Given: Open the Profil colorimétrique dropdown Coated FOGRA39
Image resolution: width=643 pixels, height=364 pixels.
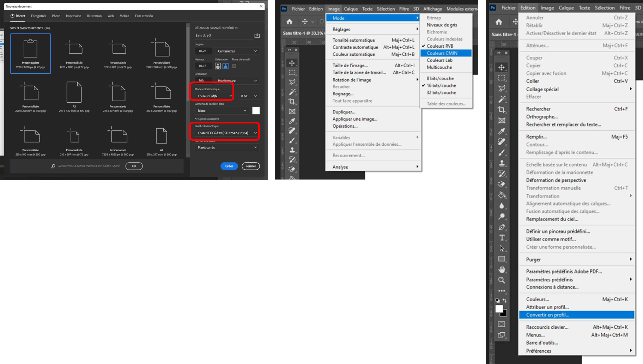Looking at the screenshot, I should coord(225,133).
